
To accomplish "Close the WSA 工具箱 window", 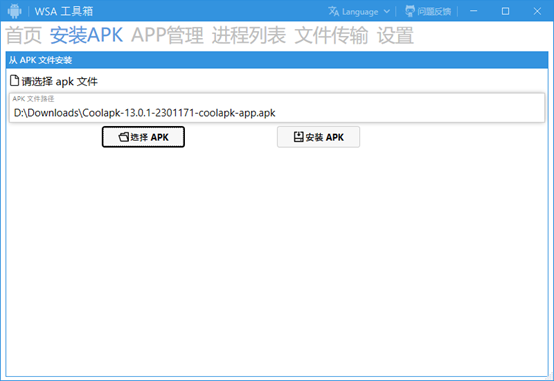I will pyautogui.click(x=537, y=11).
